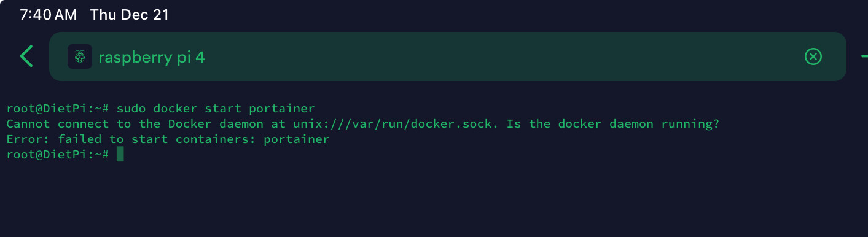Go back using the green chevron arrow
The image size is (868, 237).
(x=26, y=56)
